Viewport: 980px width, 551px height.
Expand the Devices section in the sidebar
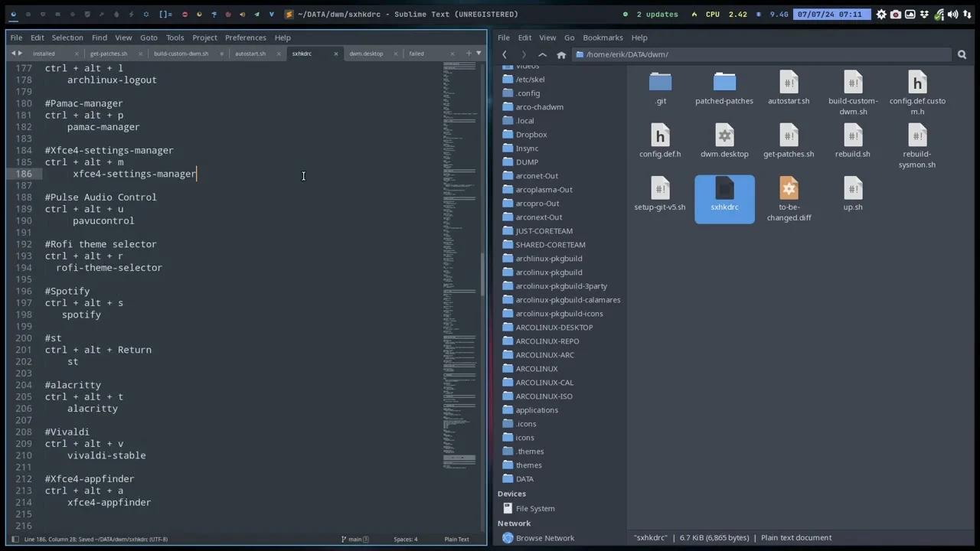tap(511, 493)
